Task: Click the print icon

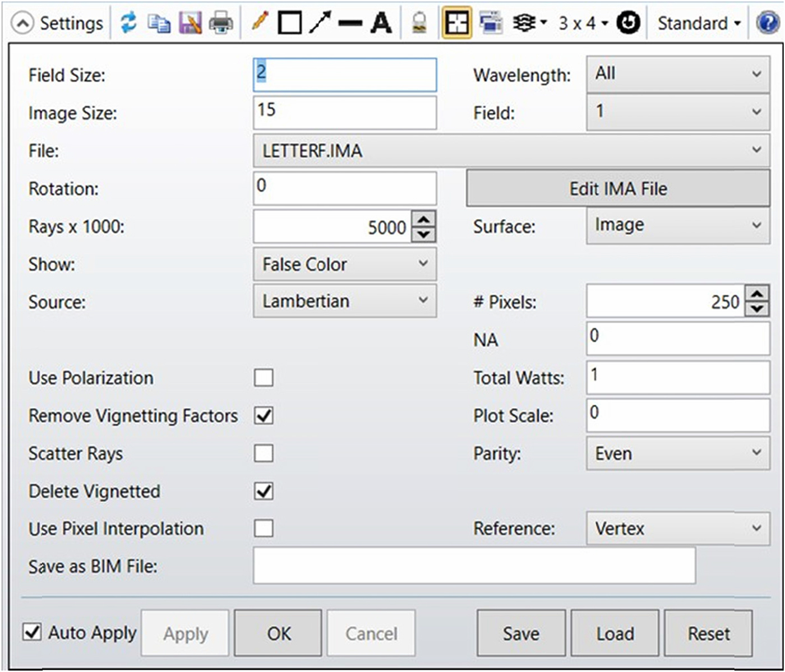Action: [221, 23]
